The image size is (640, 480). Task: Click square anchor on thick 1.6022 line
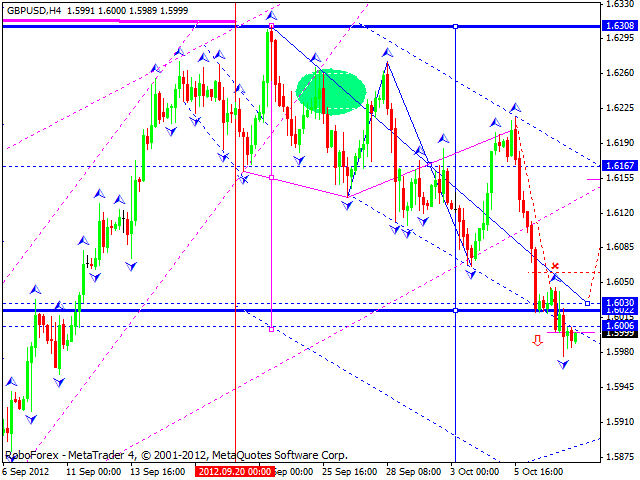(x=456, y=310)
